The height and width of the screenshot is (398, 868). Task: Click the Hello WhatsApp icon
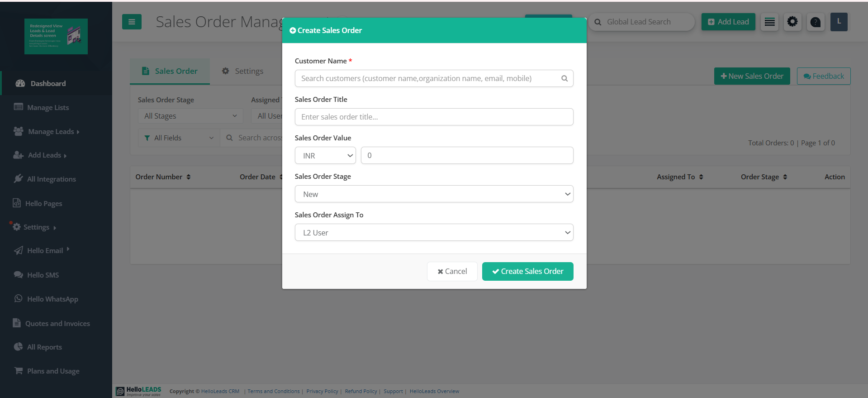(x=19, y=298)
